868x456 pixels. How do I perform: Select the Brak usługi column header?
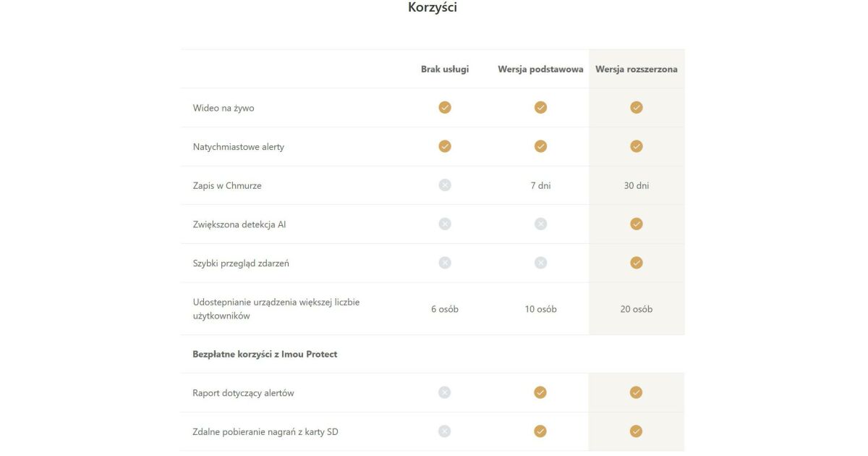click(x=445, y=69)
